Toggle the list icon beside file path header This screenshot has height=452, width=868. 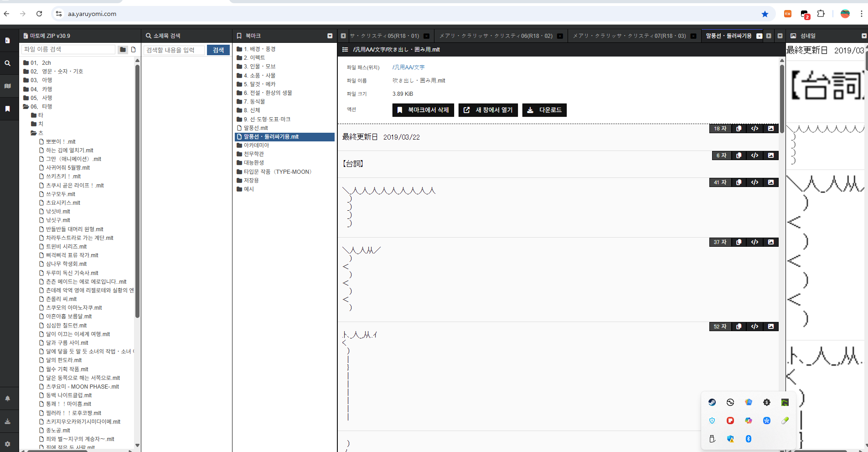click(x=345, y=50)
